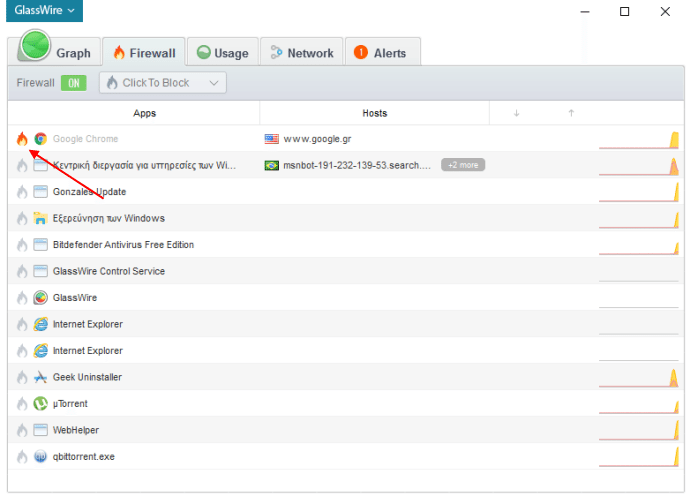Click the green Graph tab globe icon
Viewport: 690px width, 497px height.
[x=35, y=45]
